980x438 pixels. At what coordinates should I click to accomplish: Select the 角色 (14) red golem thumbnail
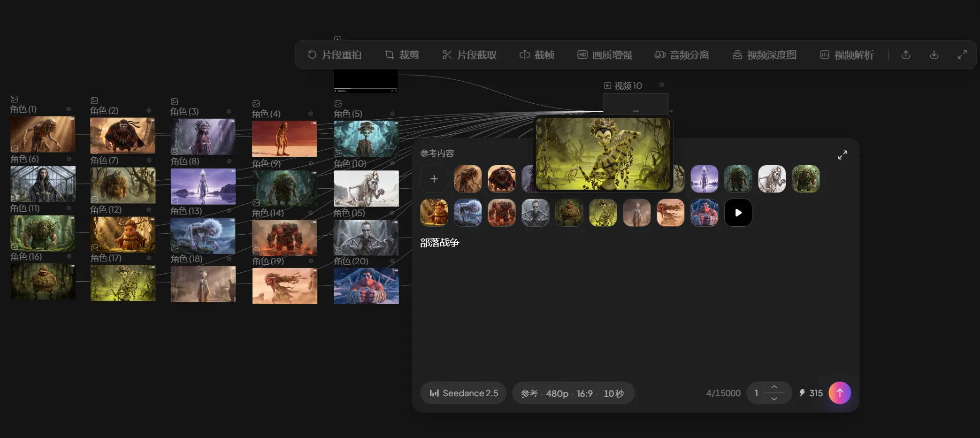pyautogui.click(x=284, y=238)
